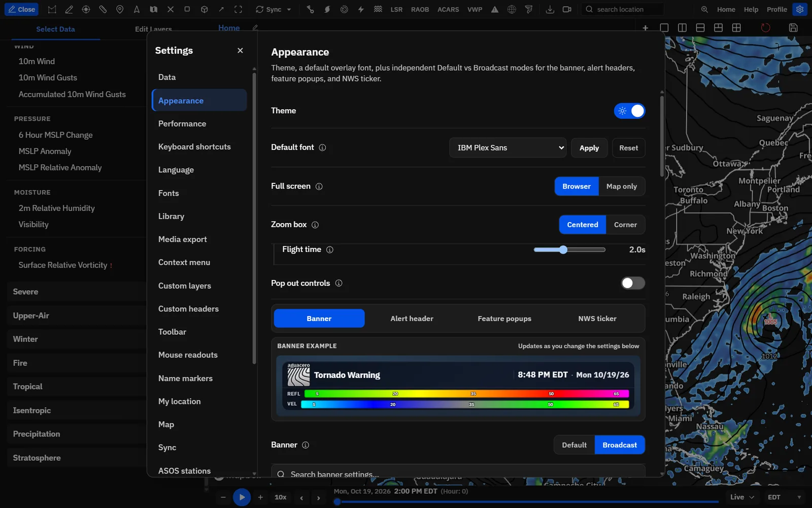Screen dimensions: 812x508
Task: Open the Sync dropdown in toolbar
Action: point(274,9)
